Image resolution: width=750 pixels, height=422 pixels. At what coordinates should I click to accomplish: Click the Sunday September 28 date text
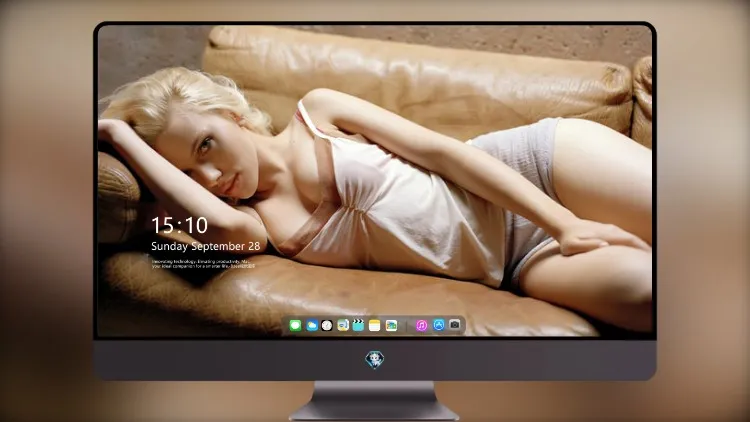[206, 246]
